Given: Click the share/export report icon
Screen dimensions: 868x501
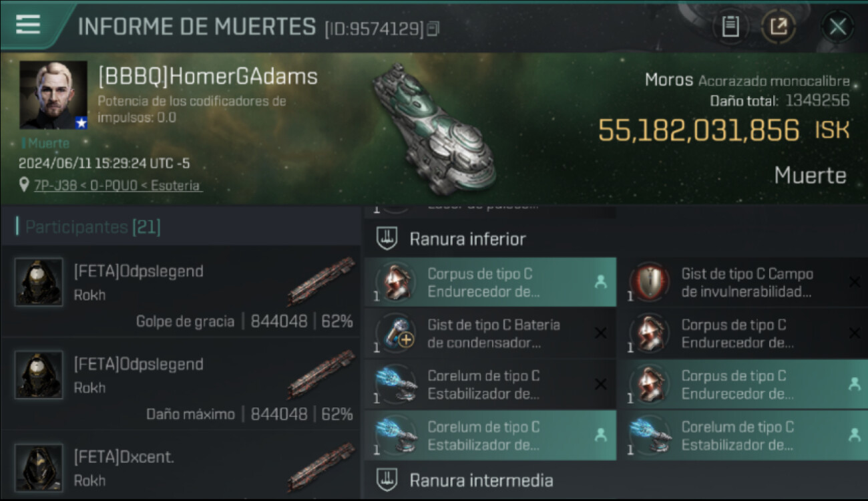Looking at the screenshot, I should click(x=779, y=27).
